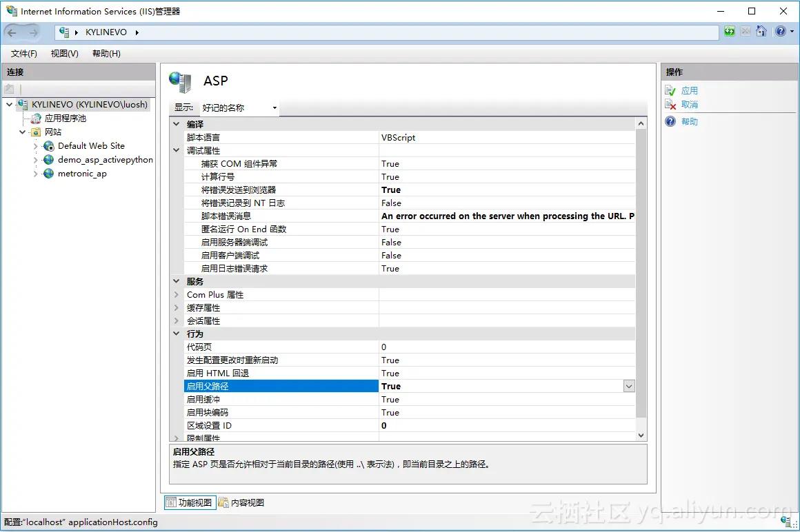The image size is (800, 532).
Task: Collapse the 编译 category
Action: (176, 124)
